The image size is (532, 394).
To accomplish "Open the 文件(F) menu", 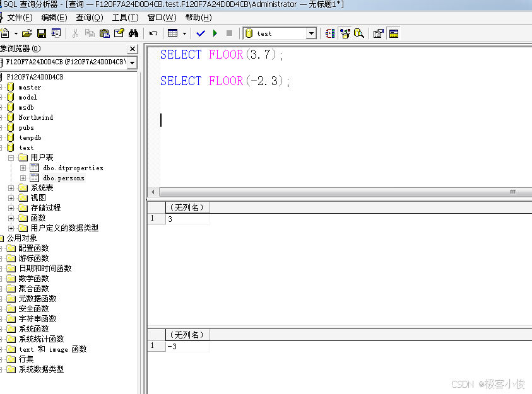I will 20,17.
